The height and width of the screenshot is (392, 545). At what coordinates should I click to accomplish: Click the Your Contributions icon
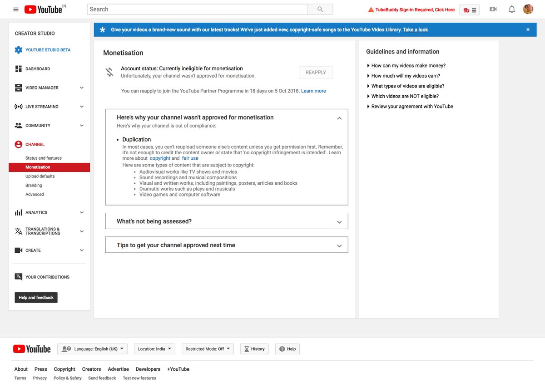coord(18,277)
